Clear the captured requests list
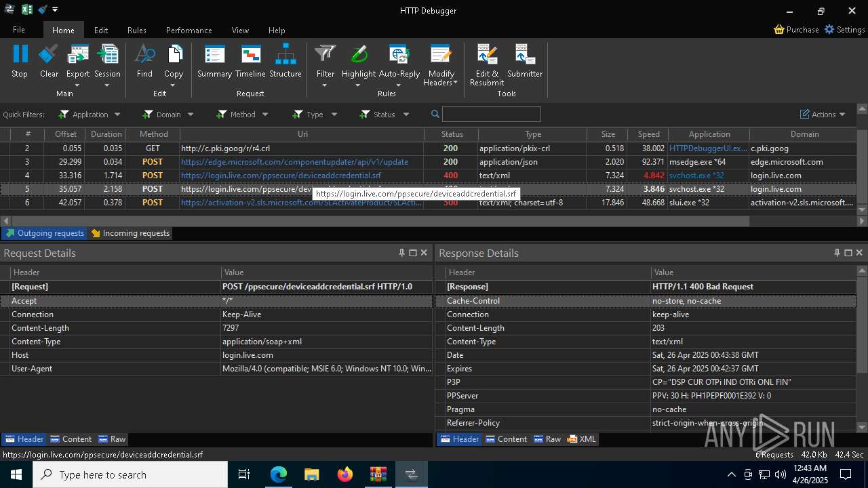This screenshot has height=488, width=868. pos(49,62)
